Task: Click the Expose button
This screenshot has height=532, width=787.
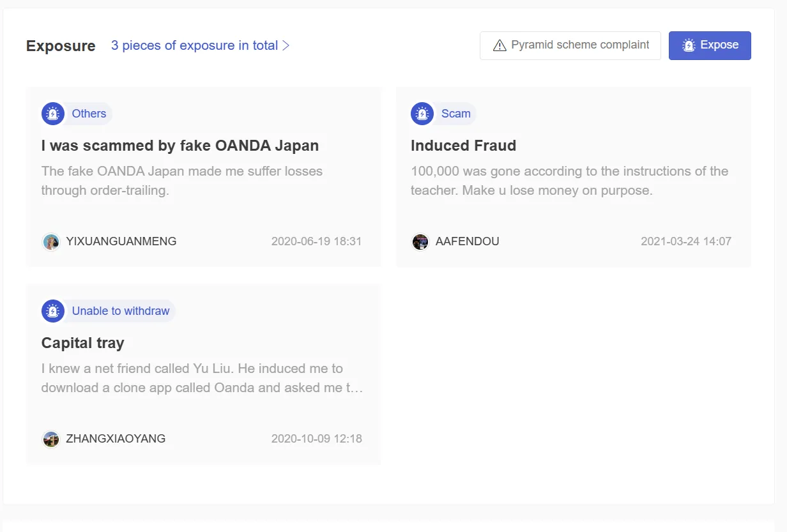Action: click(710, 45)
